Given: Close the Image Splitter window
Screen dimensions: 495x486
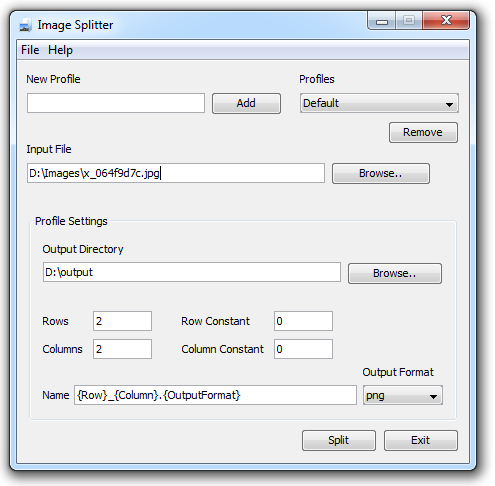Looking at the screenshot, I should click(x=446, y=21).
